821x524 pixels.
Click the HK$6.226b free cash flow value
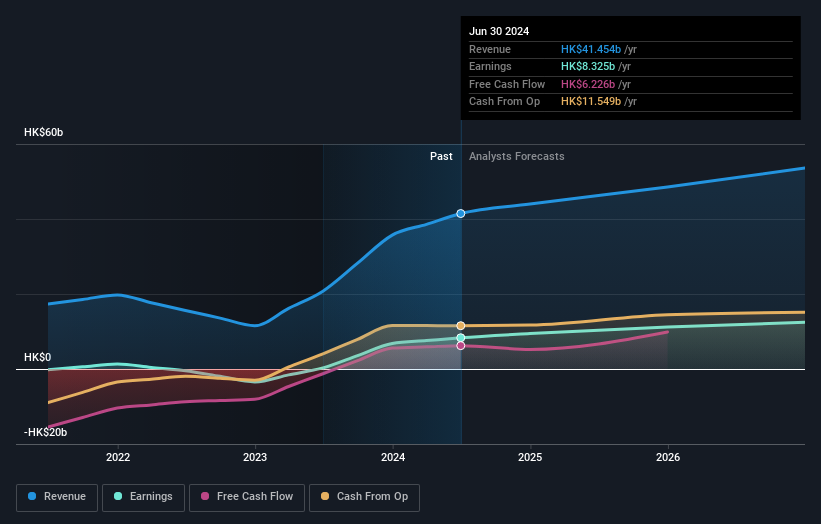[x=588, y=84]
